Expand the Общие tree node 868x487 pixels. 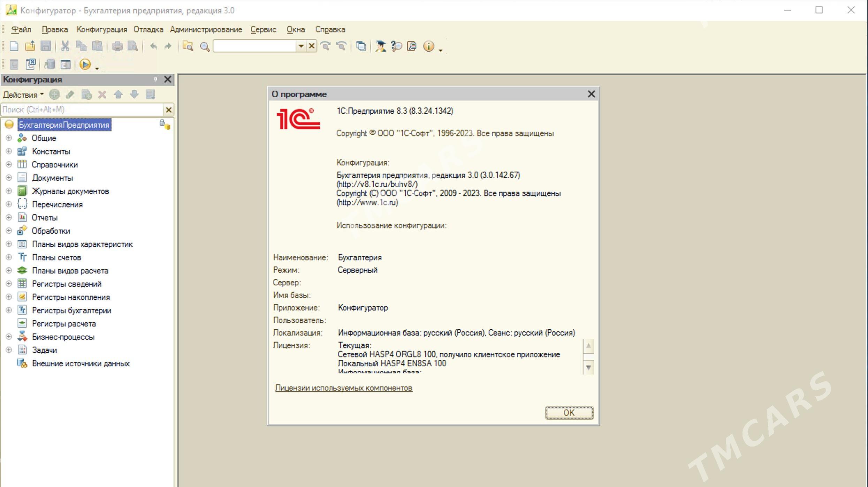tap(9, 138)
